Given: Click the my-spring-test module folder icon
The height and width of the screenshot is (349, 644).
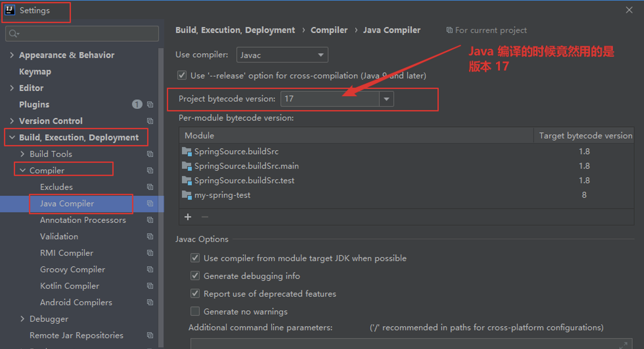Looking at the screenshot, I should [x=187, y=195].
